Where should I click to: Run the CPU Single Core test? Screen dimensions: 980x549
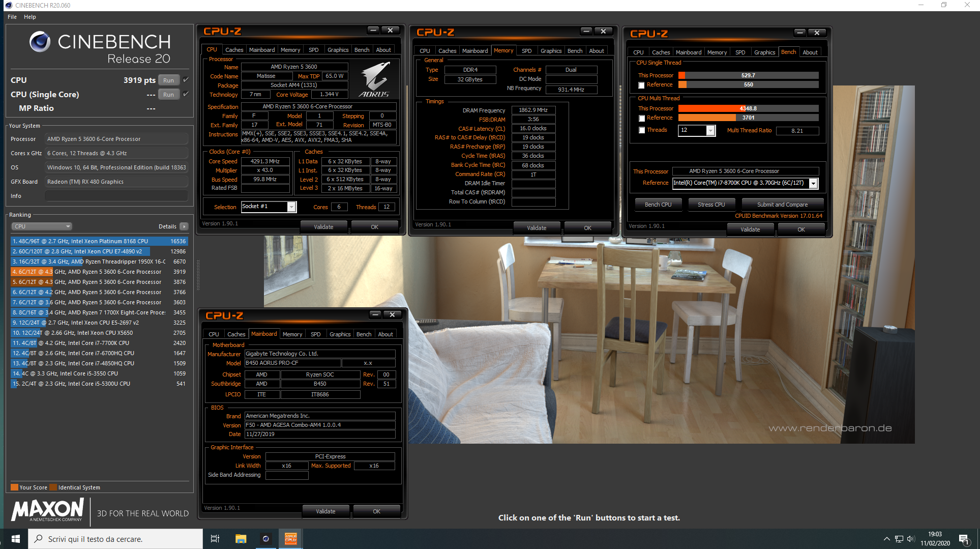(x=169, y=95)
